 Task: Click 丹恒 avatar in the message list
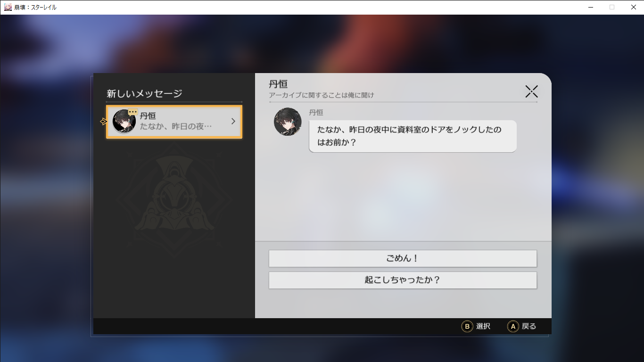[x=124, y=122]
